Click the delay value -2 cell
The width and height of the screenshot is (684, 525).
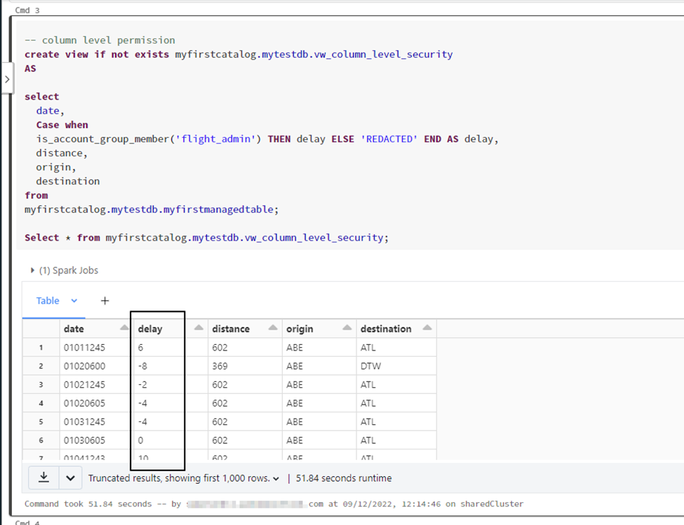coord(171,385)
